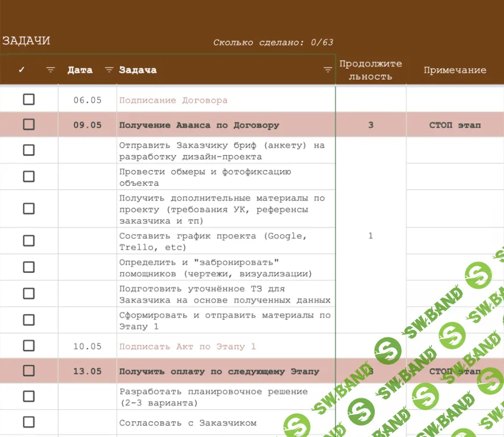Check the Провести обмеры и фотофиксацию task
This screenshot has height=437, width=504.
29,176
